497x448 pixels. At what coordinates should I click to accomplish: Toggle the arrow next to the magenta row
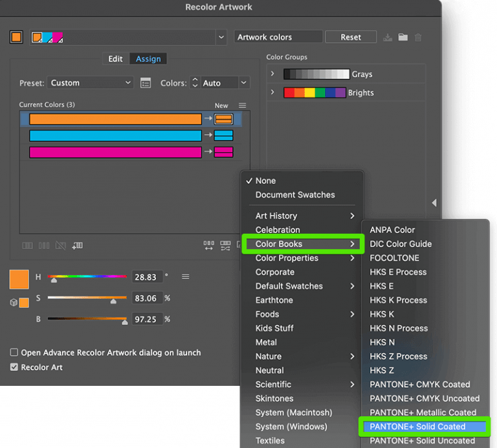click(x=208, y=151)
